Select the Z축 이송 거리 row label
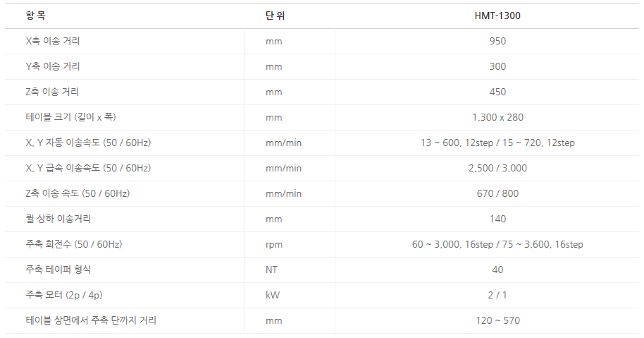The image size is (644, 338). [x=52, y=92]
